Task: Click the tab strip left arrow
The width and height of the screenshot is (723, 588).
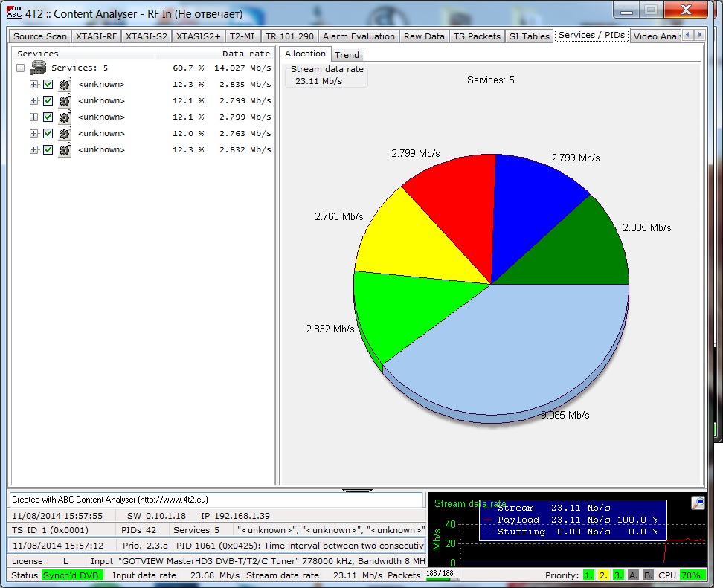Action: tap(688, 35)
